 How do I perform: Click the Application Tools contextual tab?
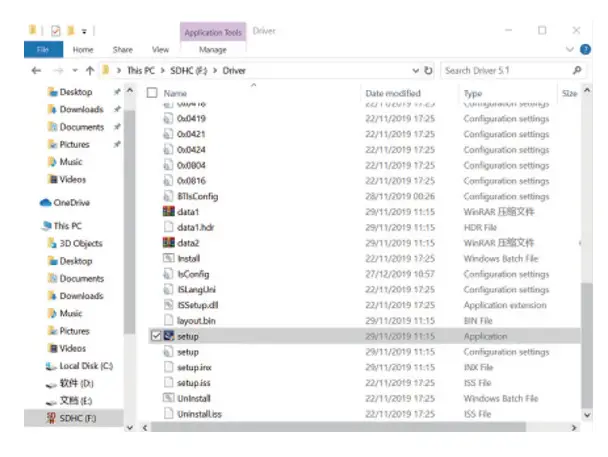click(213, 33)
